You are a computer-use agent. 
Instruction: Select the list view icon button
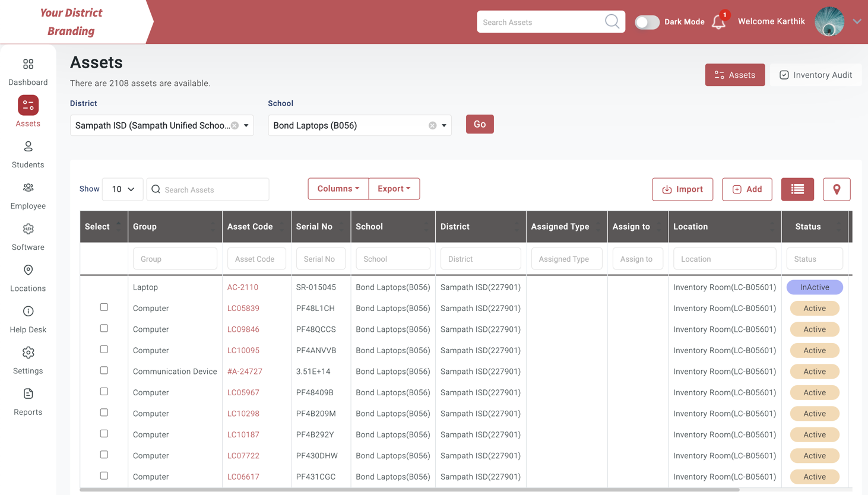[x=797, y=189]
